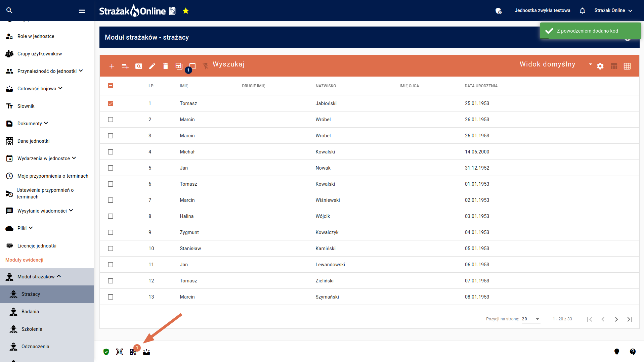Sort by the DATA URODZENIA column header
The width and height of the screenshot is (644, 362).
point(481,86)
